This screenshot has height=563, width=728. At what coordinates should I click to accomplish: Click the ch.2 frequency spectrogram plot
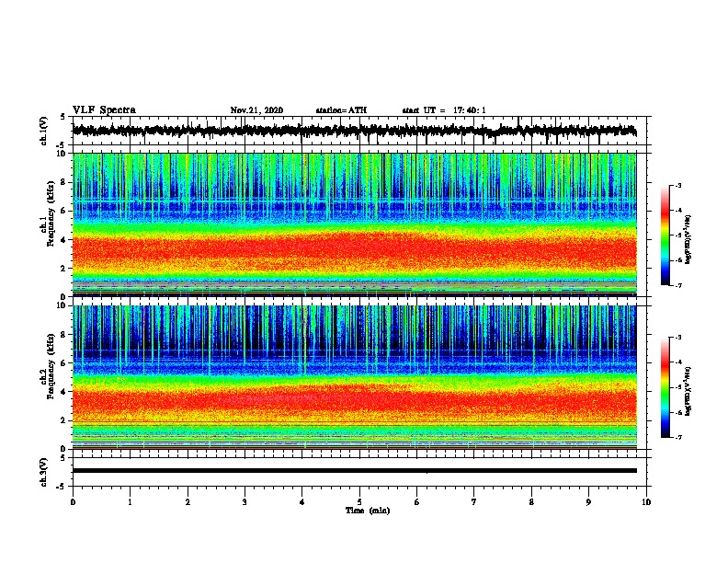(354, 377)
